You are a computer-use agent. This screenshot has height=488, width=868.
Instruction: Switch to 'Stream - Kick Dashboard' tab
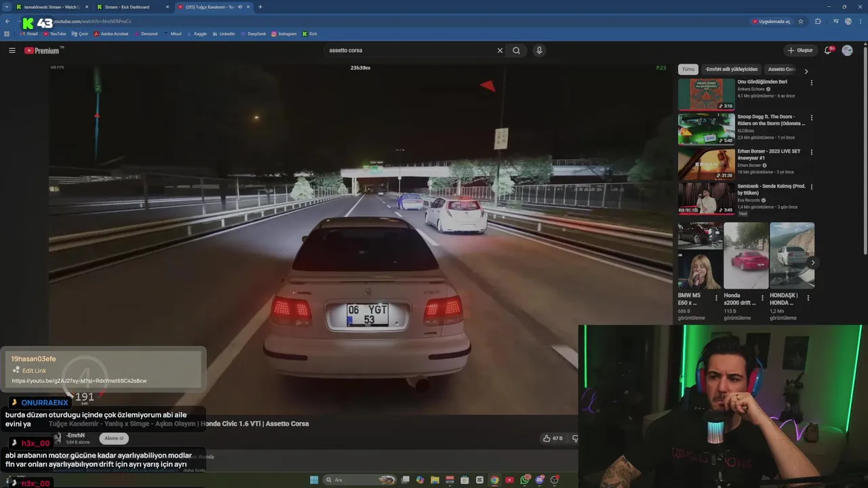(132, 7)
